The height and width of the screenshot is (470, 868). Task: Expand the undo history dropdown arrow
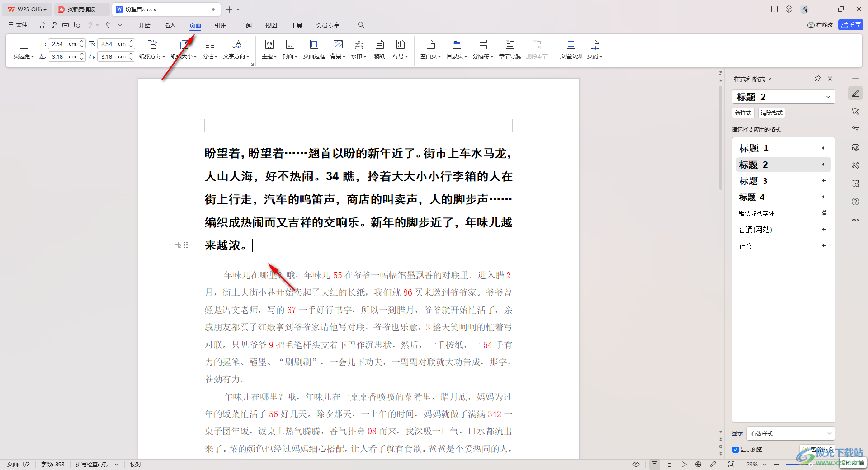[97, 25]
